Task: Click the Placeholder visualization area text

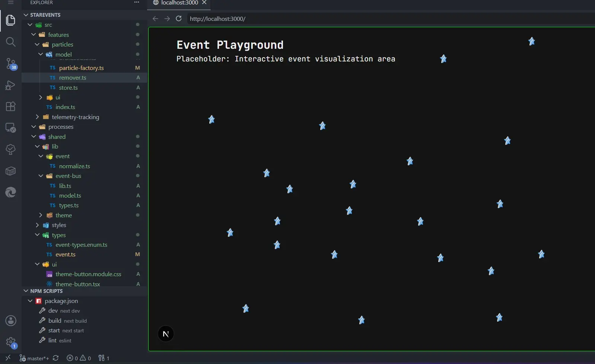Action: (x=286, y=59)
